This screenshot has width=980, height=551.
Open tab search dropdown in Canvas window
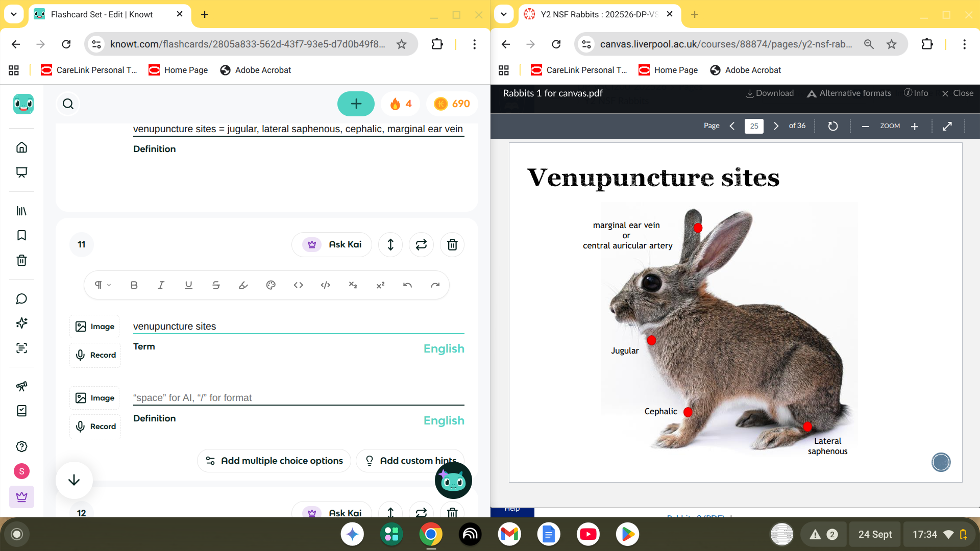click(x=504, y=14)
